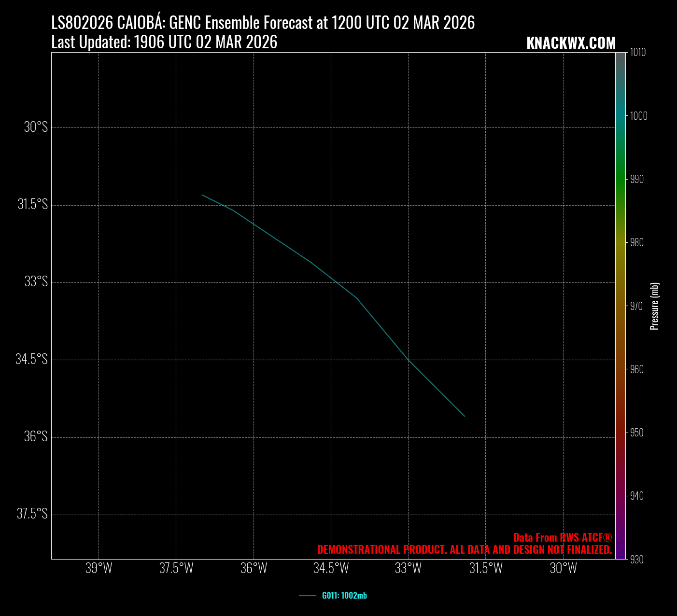The width and height of the screenshot is (677, 616).
Task: Click the 37.5°S latitude axis label
Action: 32,514
